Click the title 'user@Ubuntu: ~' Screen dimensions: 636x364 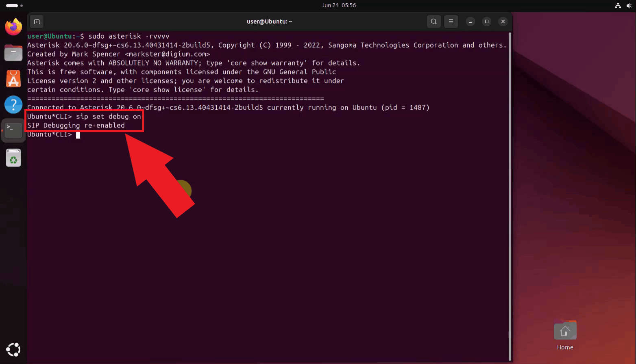[269, 22]
